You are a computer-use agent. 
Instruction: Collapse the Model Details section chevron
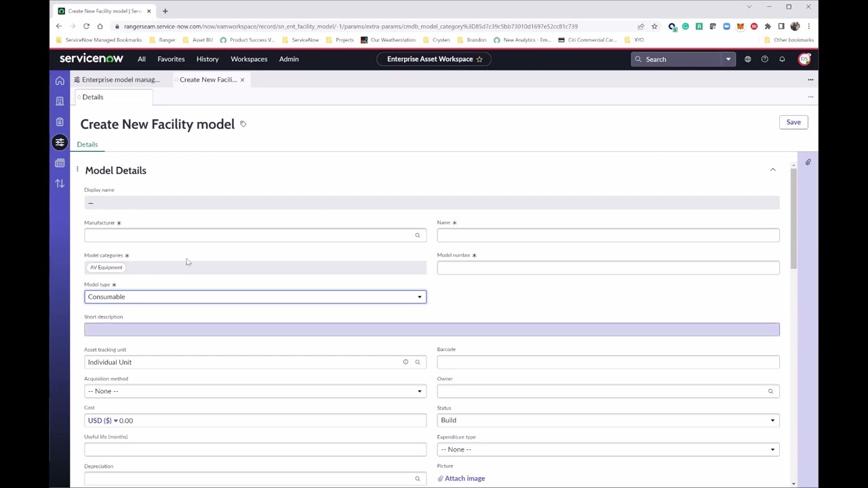pos(772,170)
